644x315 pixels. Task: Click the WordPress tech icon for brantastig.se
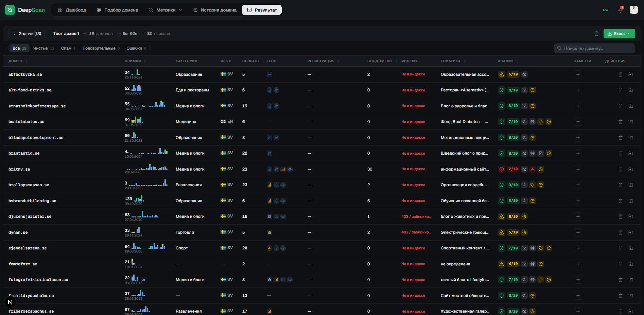point(269,153)
